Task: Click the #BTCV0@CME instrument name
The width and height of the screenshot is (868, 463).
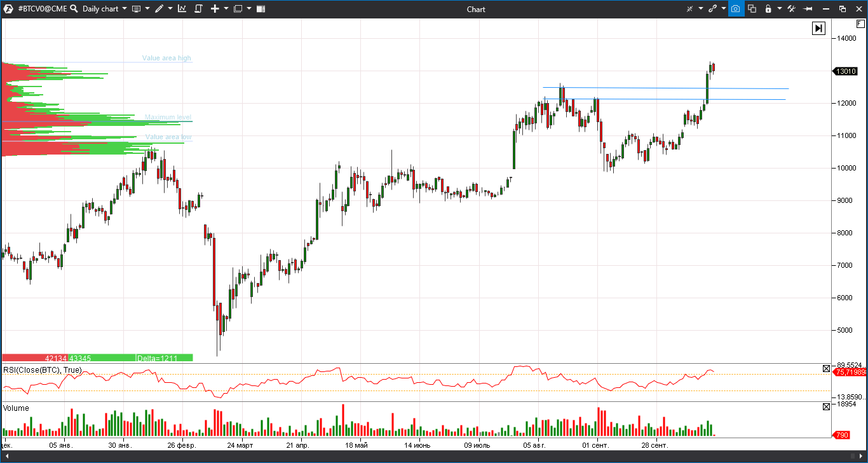Action: (41, 9)
